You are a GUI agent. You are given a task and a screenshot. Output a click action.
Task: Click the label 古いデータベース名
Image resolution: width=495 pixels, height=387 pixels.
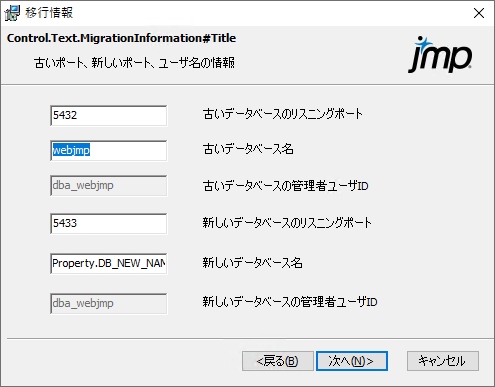click(x=248, y=149)
